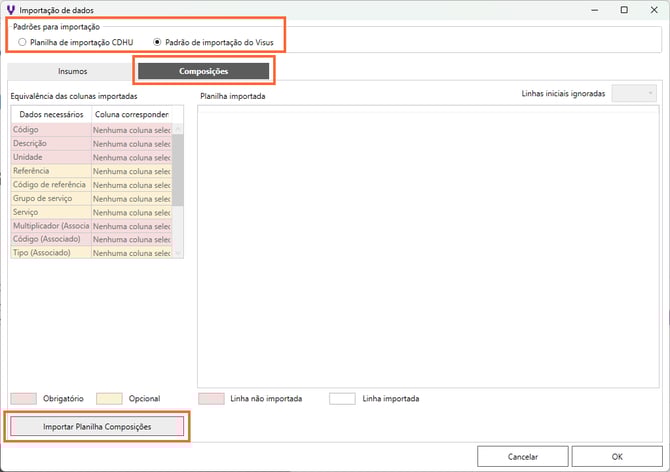Choose column for Código row
Viewport: 670px width, 472px height.
(x=130, y=129)
